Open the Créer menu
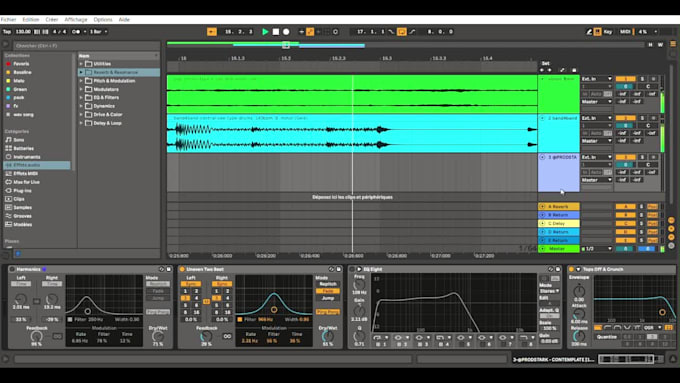680x383 pixels. (x=52, y=20)
